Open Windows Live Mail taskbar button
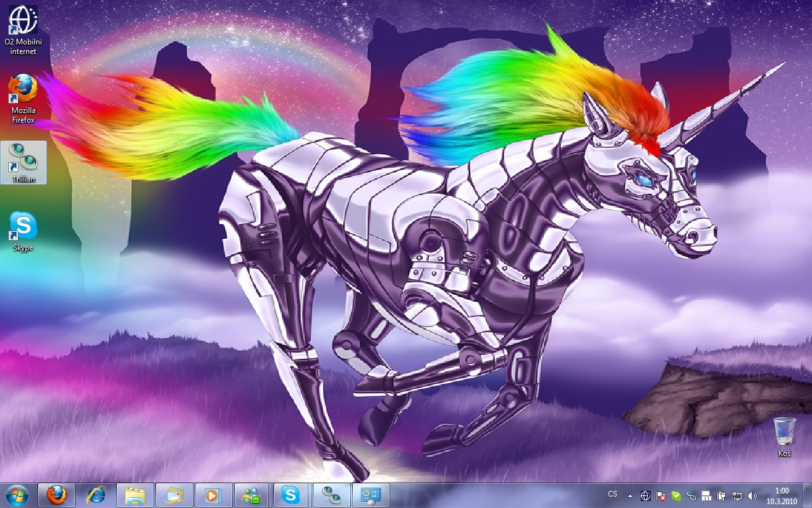This screenshot has height=508, width=812. 174,495
